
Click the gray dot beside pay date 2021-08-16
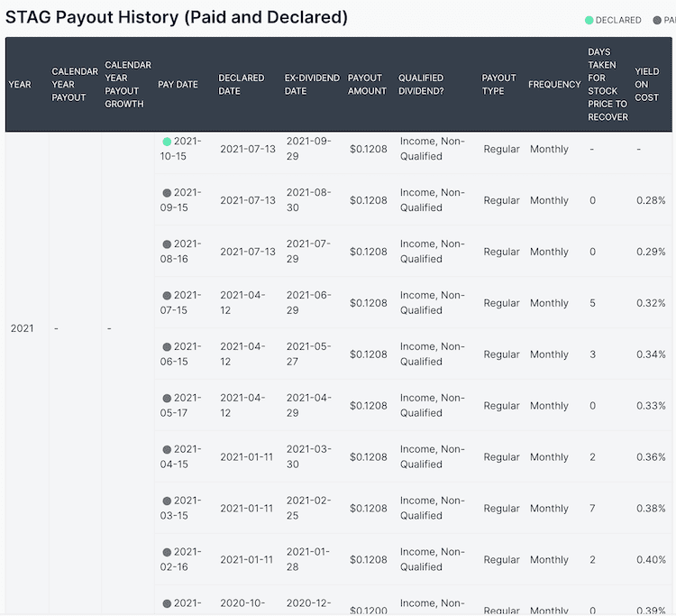coord(167,244)
